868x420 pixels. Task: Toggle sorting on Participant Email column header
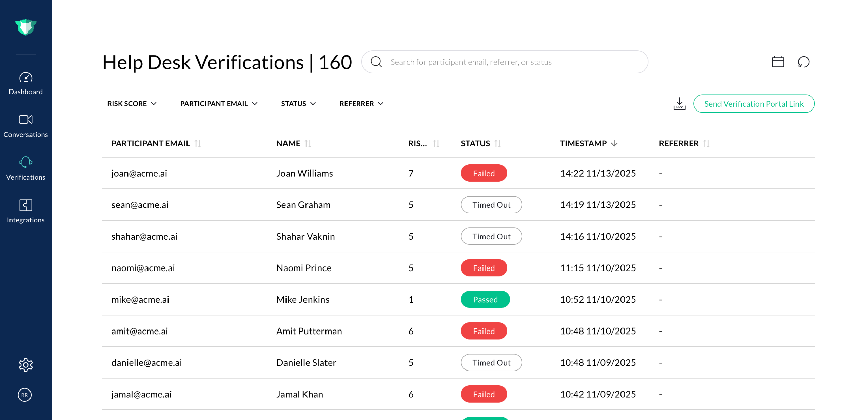coord(198,144)
